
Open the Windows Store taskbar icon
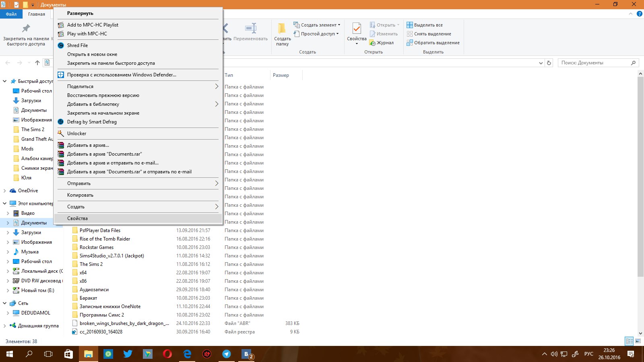click(x=68, y=354)
